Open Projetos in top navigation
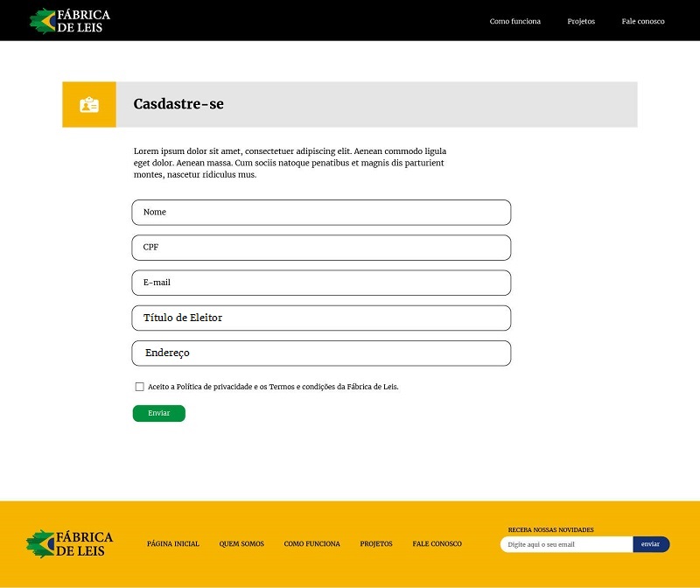Screen dimensions: 700x588 (x=580, y=21)
